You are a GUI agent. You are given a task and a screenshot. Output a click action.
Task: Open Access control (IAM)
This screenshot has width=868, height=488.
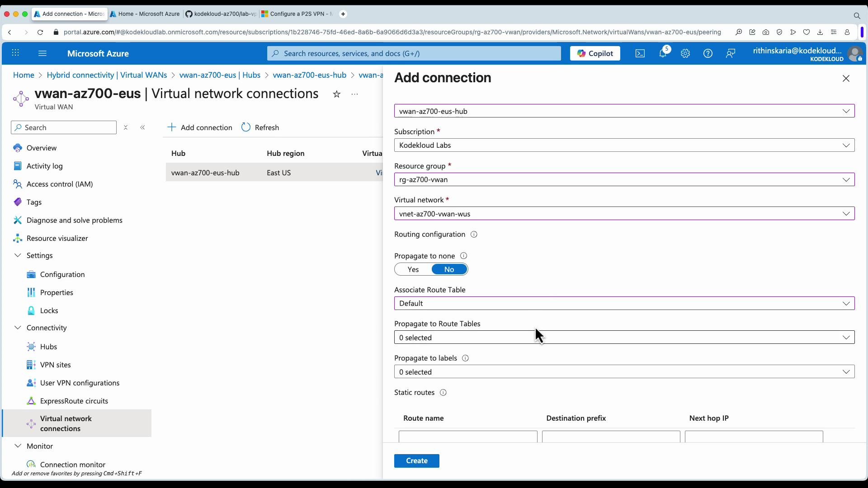[x=60, y=184]
